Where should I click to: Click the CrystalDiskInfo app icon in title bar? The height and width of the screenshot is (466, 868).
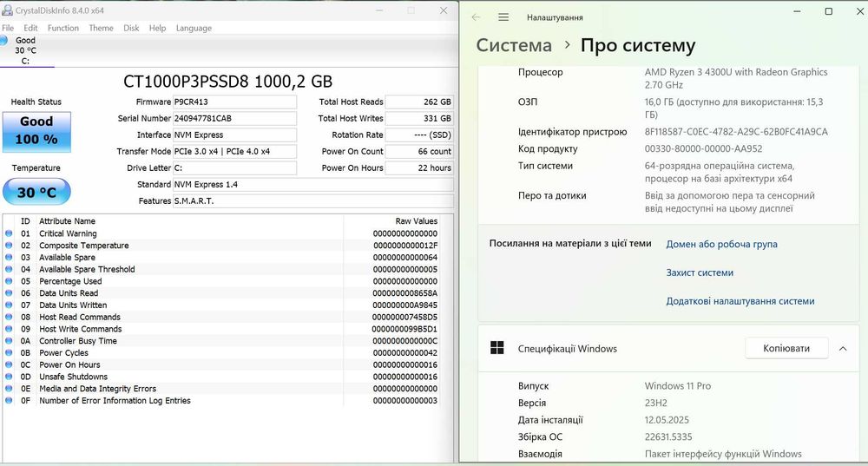point(7,10)
